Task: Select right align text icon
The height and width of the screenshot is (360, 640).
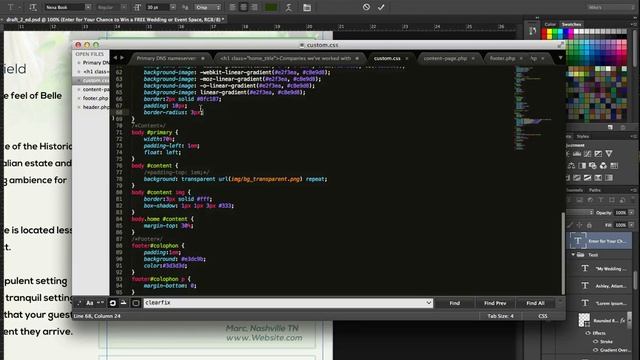Action: point(254,7)
